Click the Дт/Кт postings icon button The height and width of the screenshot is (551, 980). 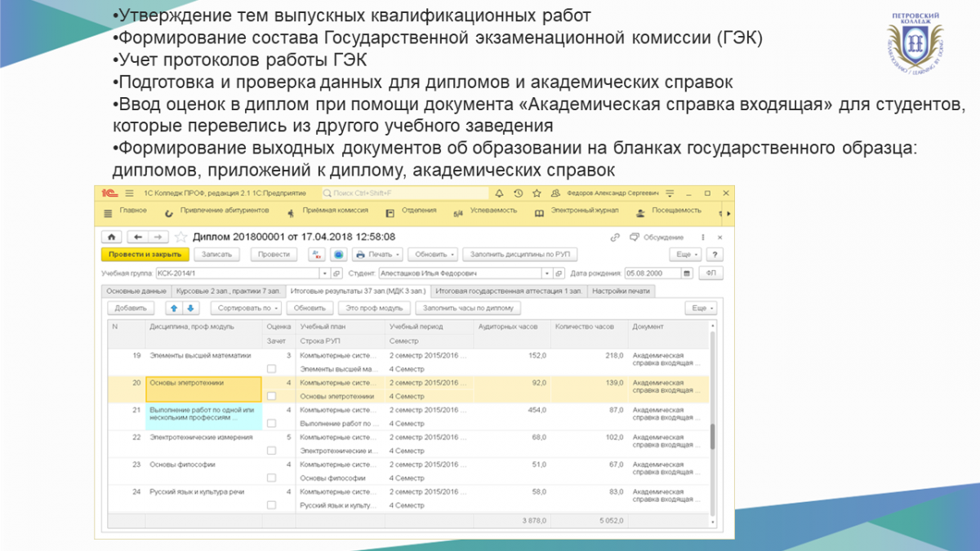coord(317,254)
